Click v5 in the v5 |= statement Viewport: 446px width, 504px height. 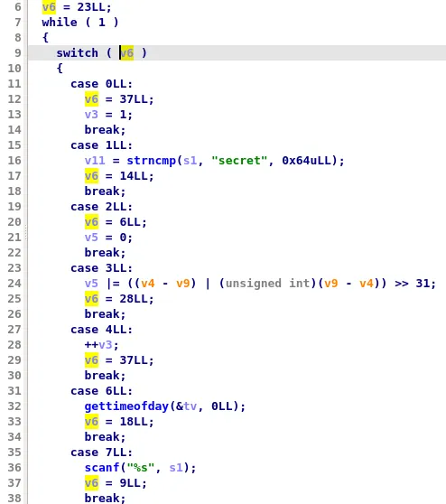[x=91, y=284]
